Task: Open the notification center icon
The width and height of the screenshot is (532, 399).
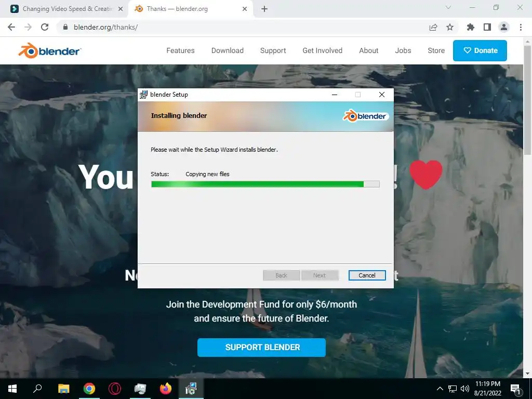Action: (515, 389)
